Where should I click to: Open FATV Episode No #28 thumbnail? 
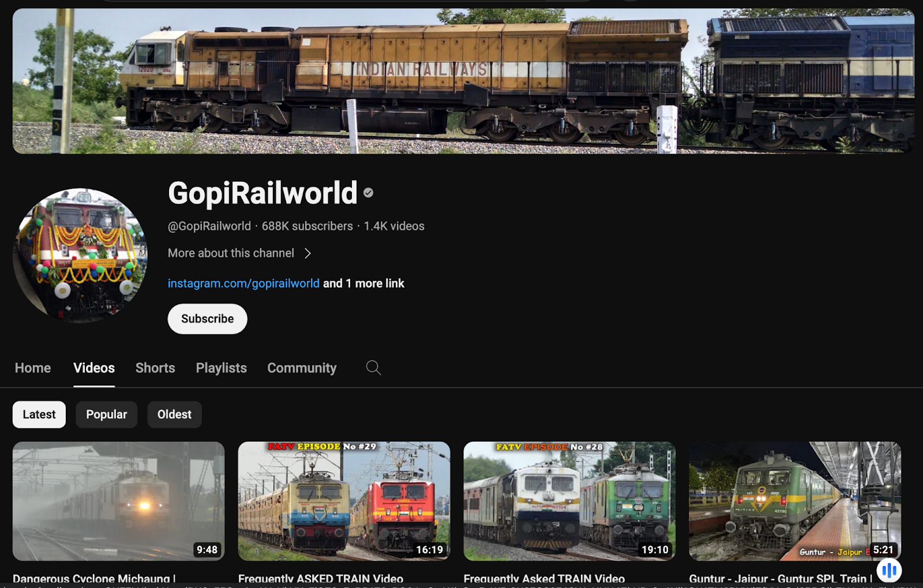coord(569,501)
